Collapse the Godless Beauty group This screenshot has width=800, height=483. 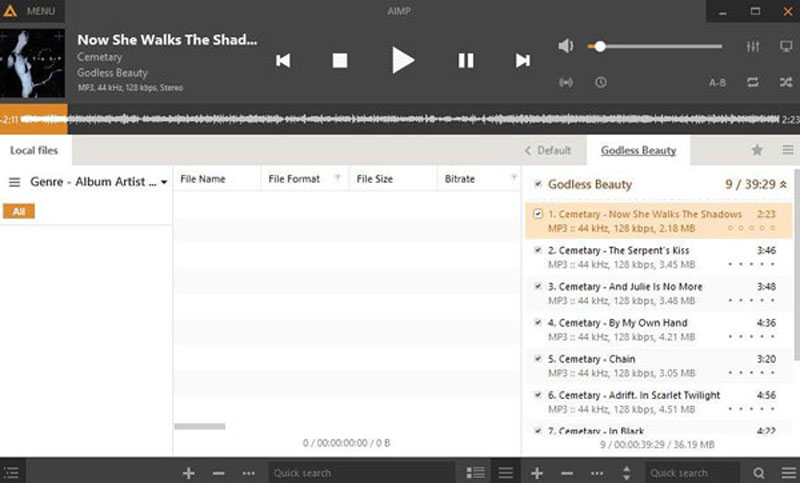point(783,185)
